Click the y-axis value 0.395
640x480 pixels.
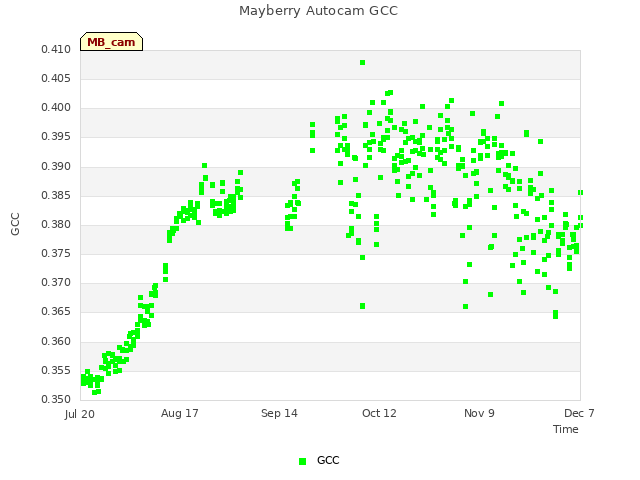[x=56, y=137]
